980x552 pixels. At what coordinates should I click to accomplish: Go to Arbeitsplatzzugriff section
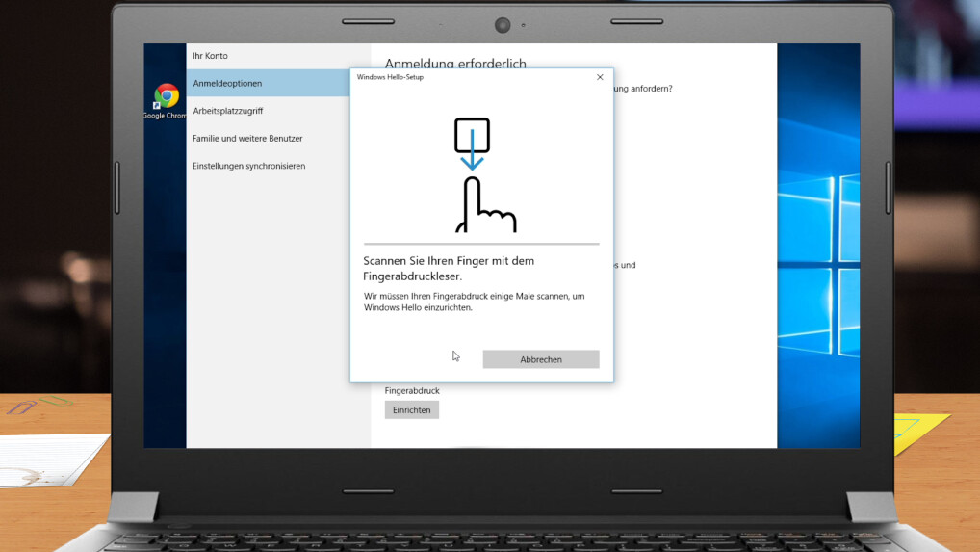pos(227,111)
